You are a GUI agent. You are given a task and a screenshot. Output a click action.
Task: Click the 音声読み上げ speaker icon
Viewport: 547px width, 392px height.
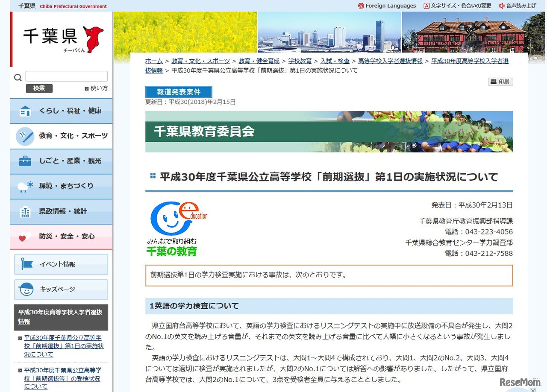(502, 6)
